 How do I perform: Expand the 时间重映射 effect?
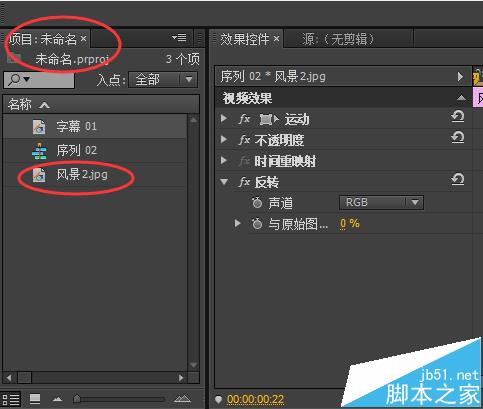224,160
